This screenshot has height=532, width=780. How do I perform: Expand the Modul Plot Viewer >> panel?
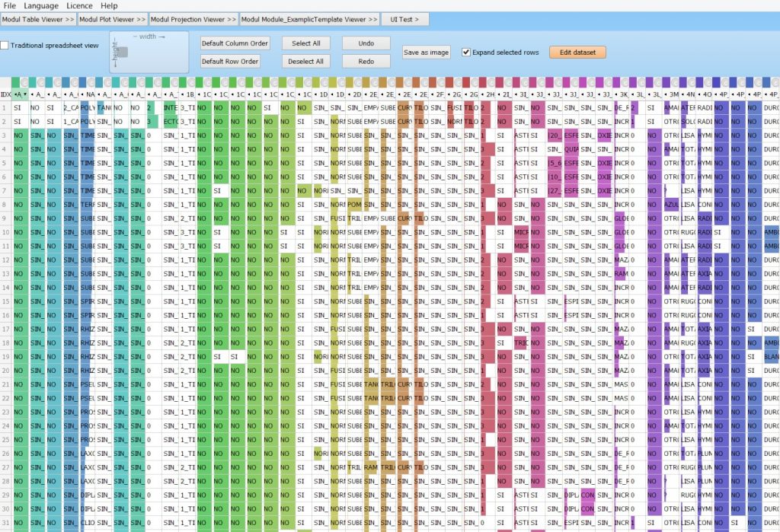(113, 19)
